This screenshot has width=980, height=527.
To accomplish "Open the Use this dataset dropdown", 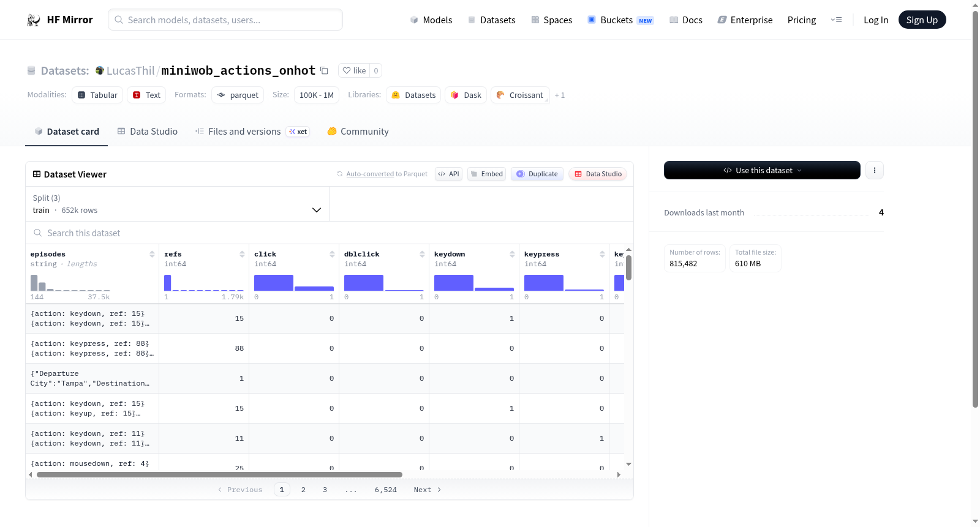I will (762, 170).
